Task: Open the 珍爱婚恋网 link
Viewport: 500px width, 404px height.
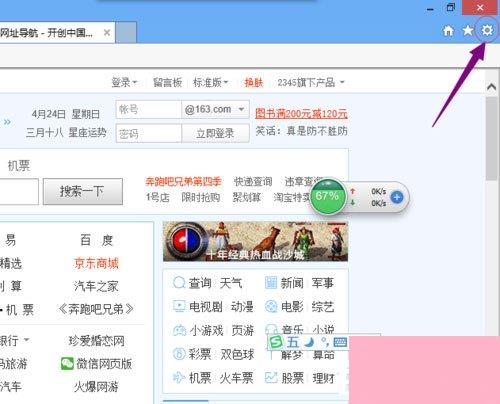Action: point(96,341)
